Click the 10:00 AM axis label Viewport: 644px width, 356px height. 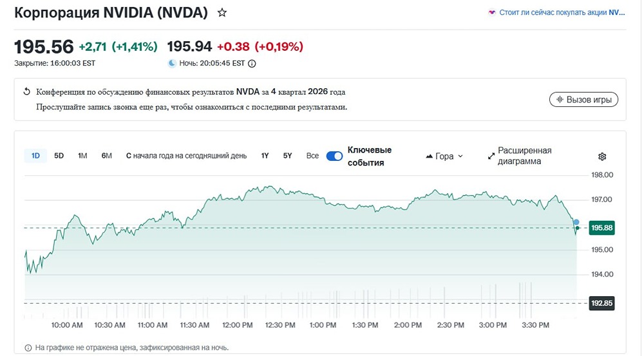click(67, 325)
